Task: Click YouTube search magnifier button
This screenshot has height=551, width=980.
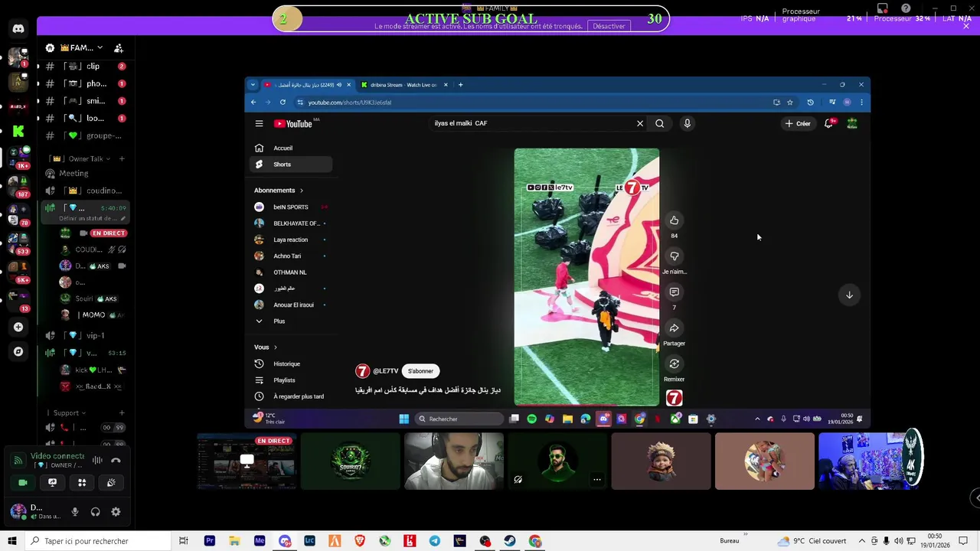Action: coord(659,123)
